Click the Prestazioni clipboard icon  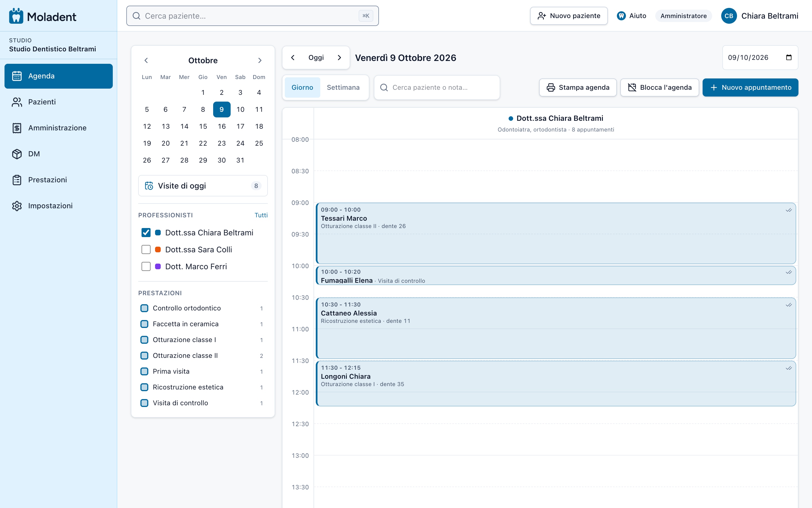(x=17, y=180)
